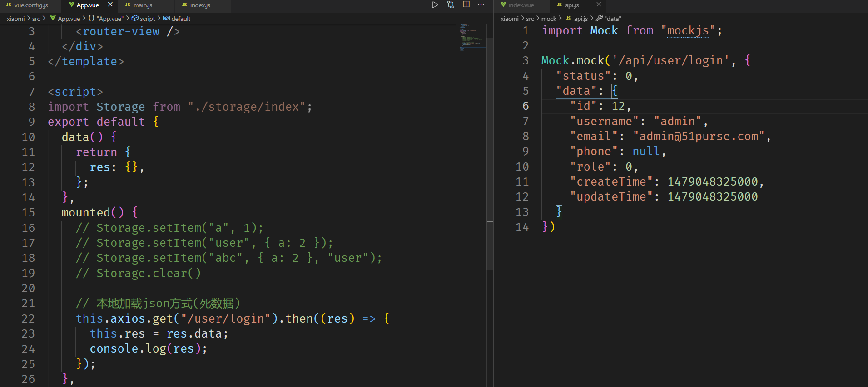Image resolution: width=868 pixels, height=387 pixels.
Task: Close the api.js tab
Action: [599, 5]
